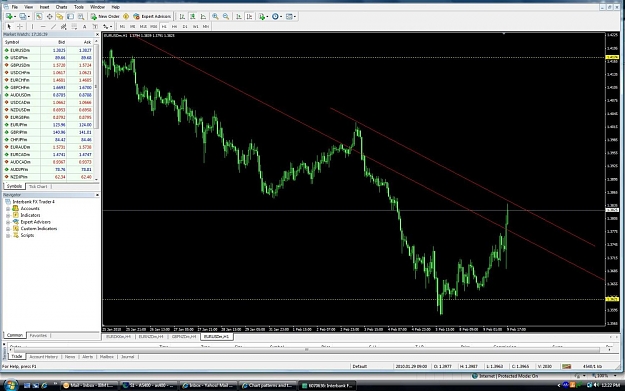Select the EURUSDm row in Market Watch
Viewport: 625px width, 391px height.
(x=48, y=51)
